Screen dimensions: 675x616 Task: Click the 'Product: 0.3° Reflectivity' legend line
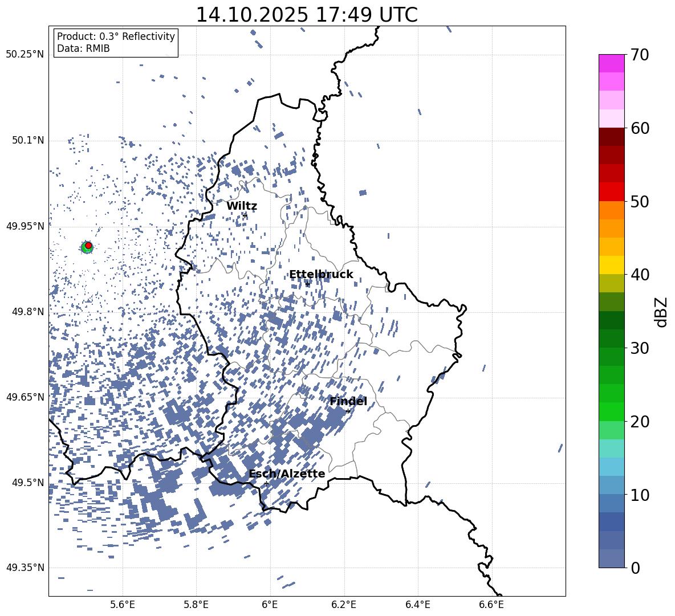coord(116,36)
